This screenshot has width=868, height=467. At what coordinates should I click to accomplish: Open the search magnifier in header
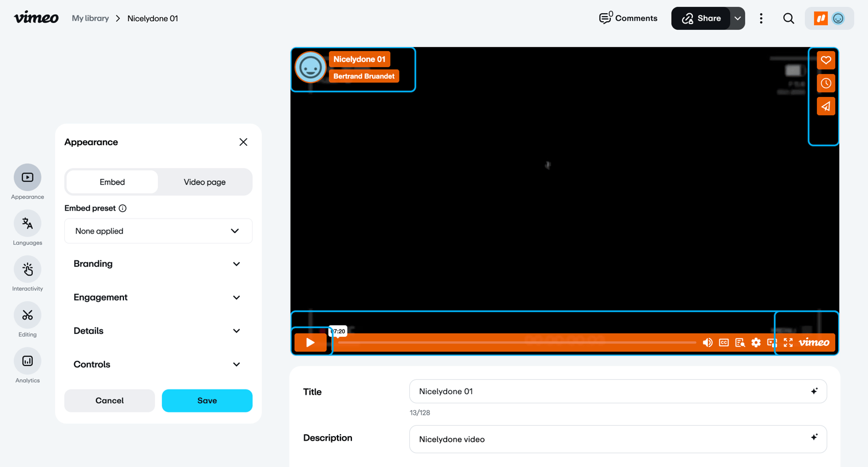point(789,18)
